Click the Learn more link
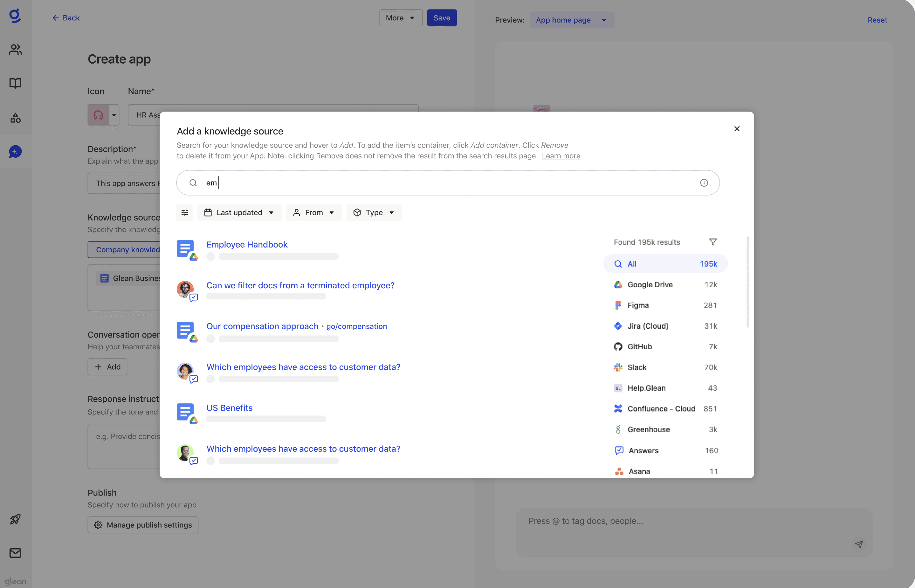Viewport: 915px width, 588px height. [561, 156]
